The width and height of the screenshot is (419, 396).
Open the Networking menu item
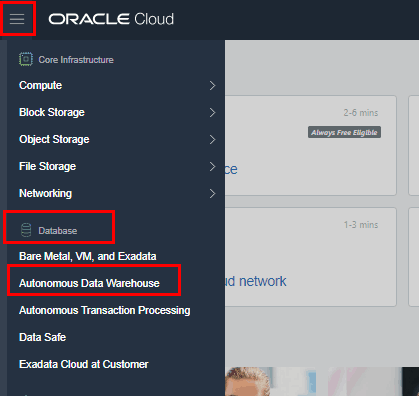pos(45,193)
